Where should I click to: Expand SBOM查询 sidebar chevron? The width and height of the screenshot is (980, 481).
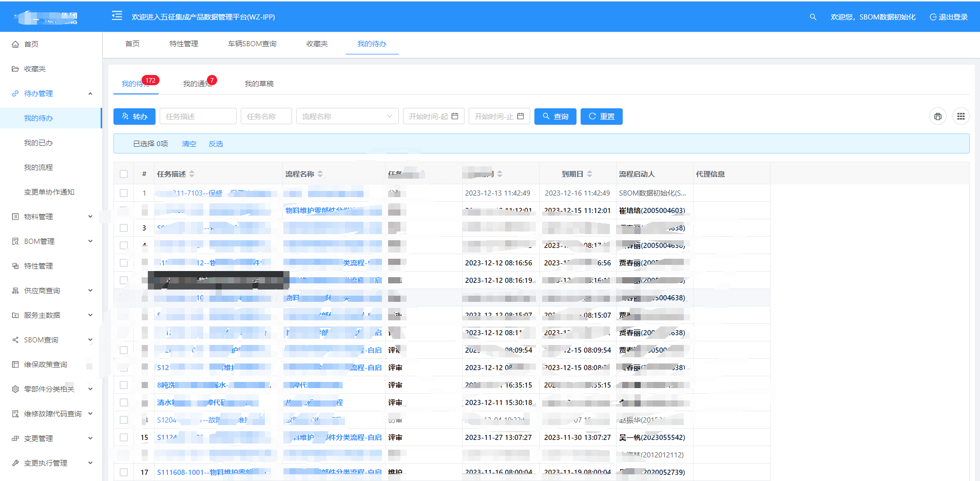pyautogui.click(x=90, y=340)
